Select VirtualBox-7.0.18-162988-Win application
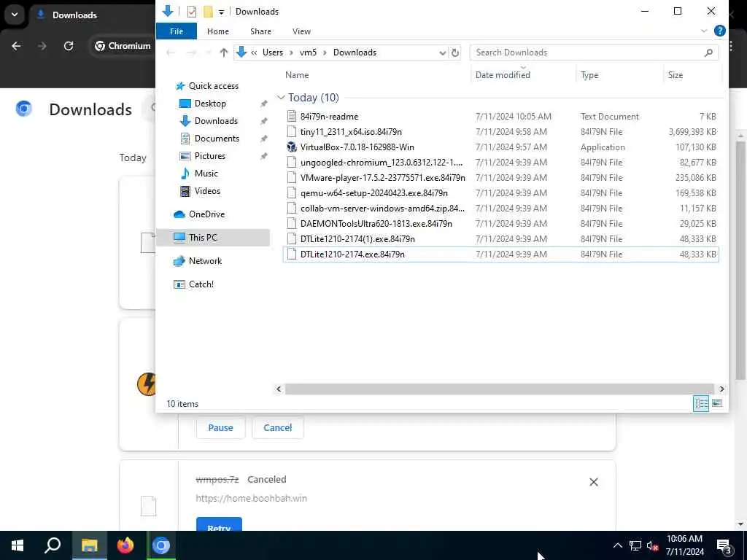Screen dimensions: 747x560 (x=500, y=147)
